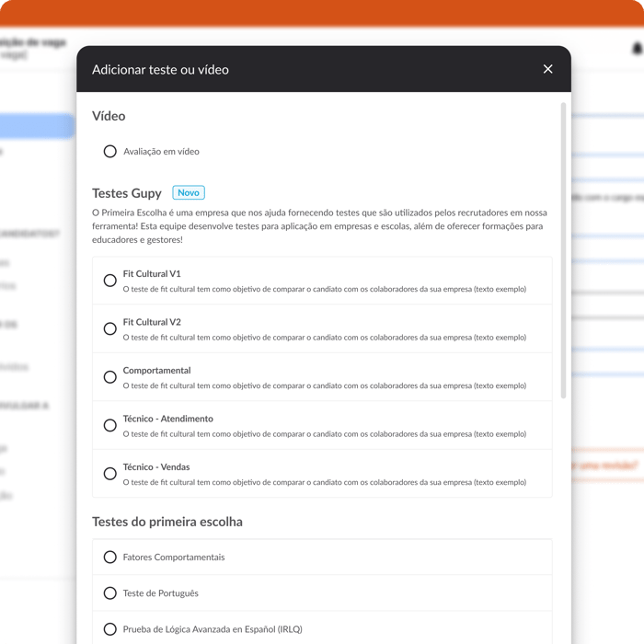Click the Novo badge beside Testes Gupy
This screenshot has width=644, height=644.
pos(189,192)
